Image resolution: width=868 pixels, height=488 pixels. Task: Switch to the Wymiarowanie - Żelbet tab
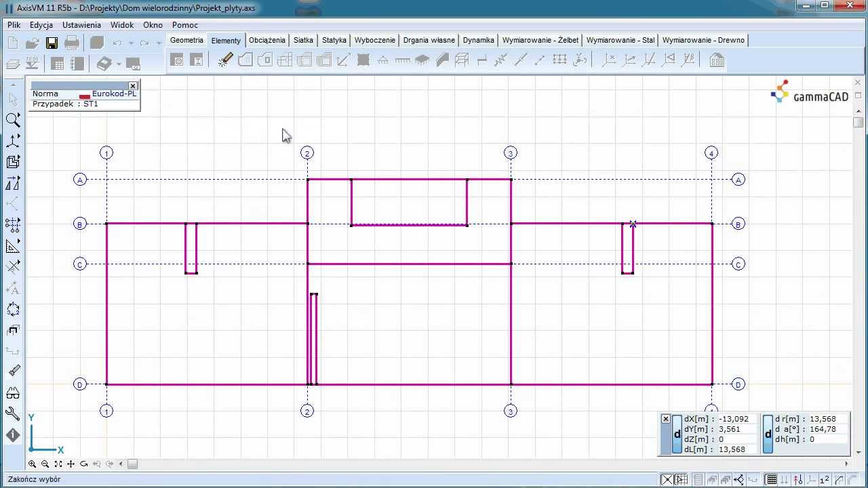click(x=540, y=40)
